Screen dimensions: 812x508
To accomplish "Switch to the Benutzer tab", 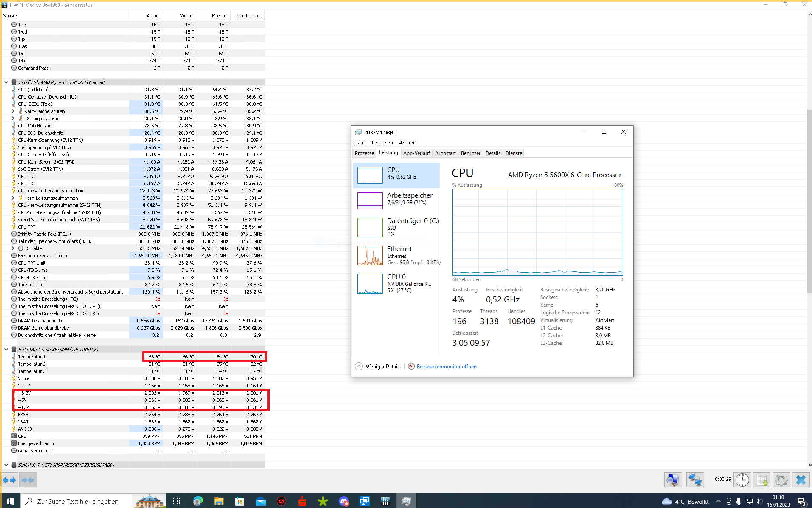I will (471, 153).
